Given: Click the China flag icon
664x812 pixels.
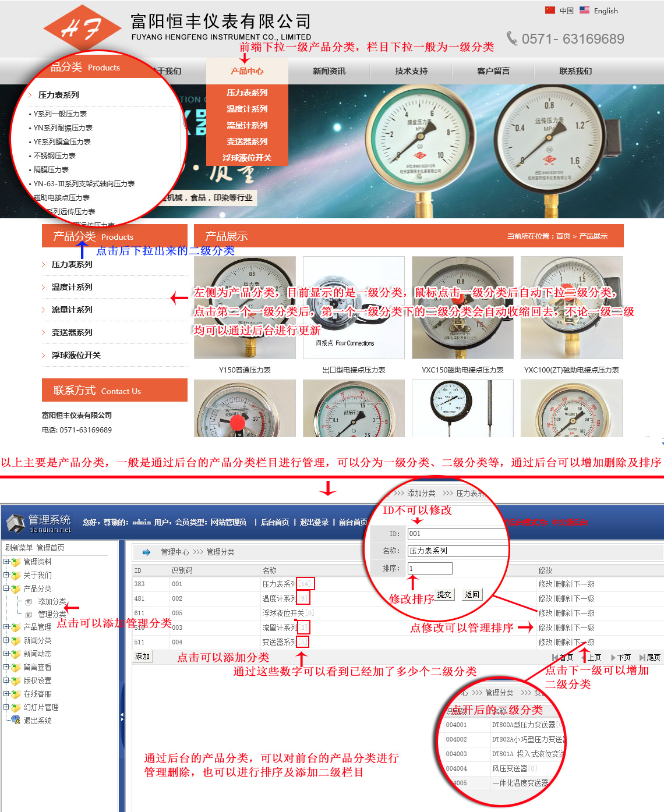Looking at the screenshot, I should (550, 10).
